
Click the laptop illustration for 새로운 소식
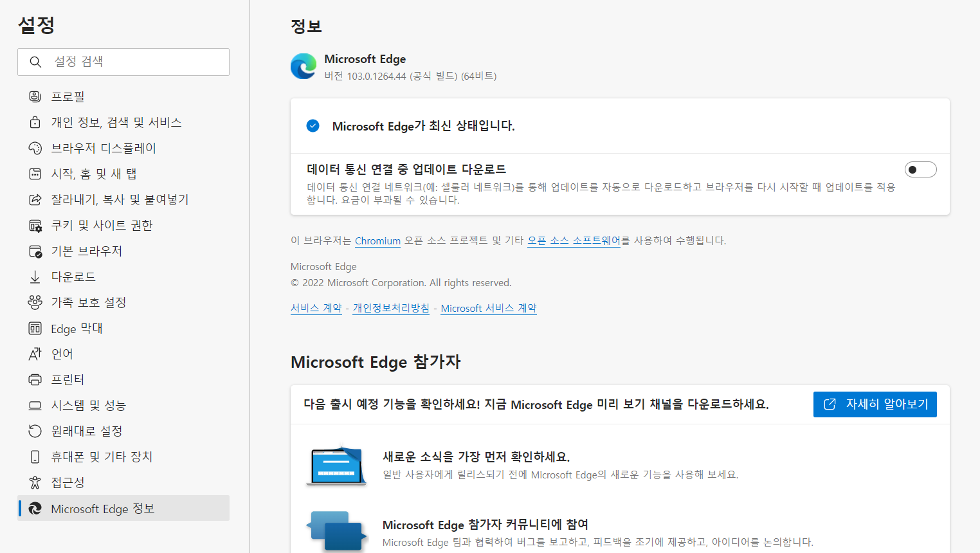(x=337, y=465)
